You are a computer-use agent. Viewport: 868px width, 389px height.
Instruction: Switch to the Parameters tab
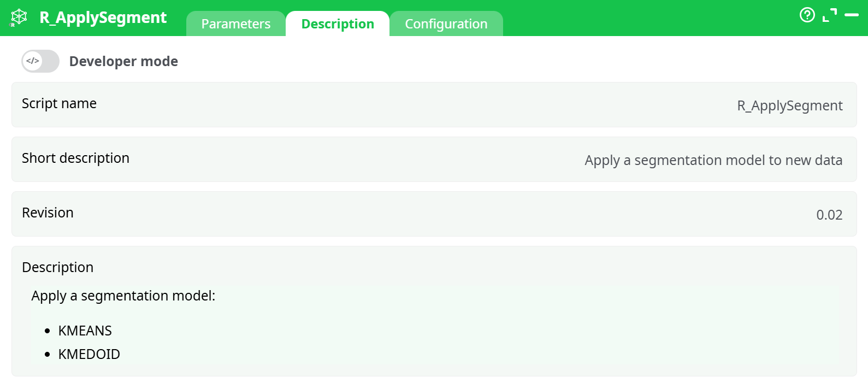(235, 24)
